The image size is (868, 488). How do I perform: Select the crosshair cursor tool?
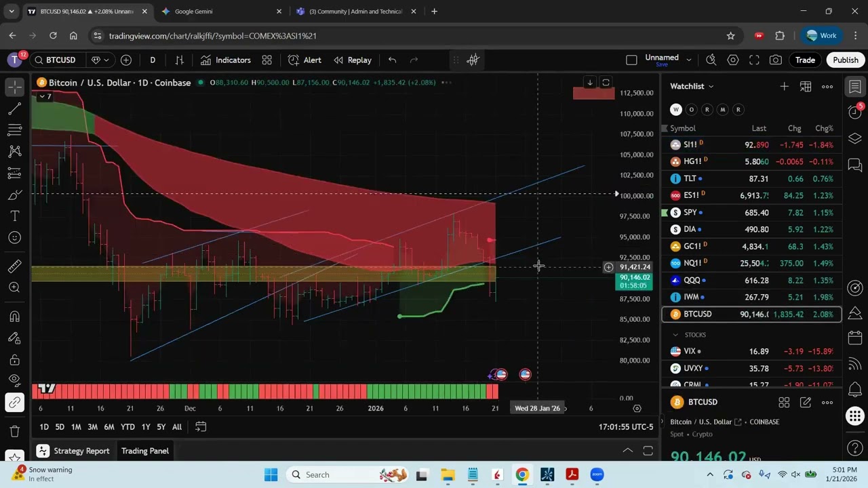coord(14,87)
